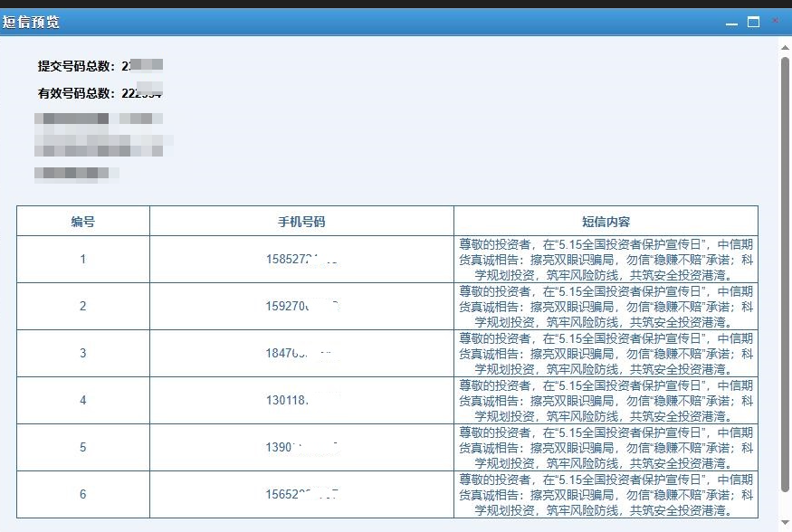Click the SMS content text of row 6
The width and height of the screenshot is (792, 532).
click(x=606, y=494)
